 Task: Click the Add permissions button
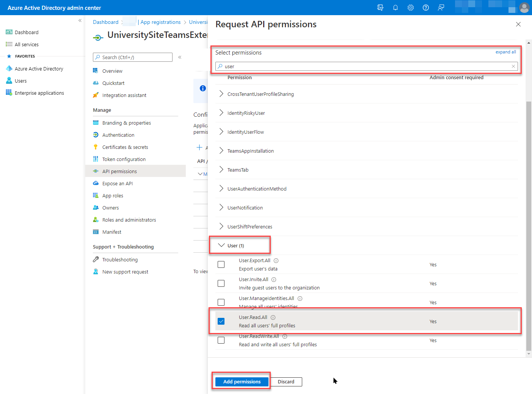(x=242, y=381)
